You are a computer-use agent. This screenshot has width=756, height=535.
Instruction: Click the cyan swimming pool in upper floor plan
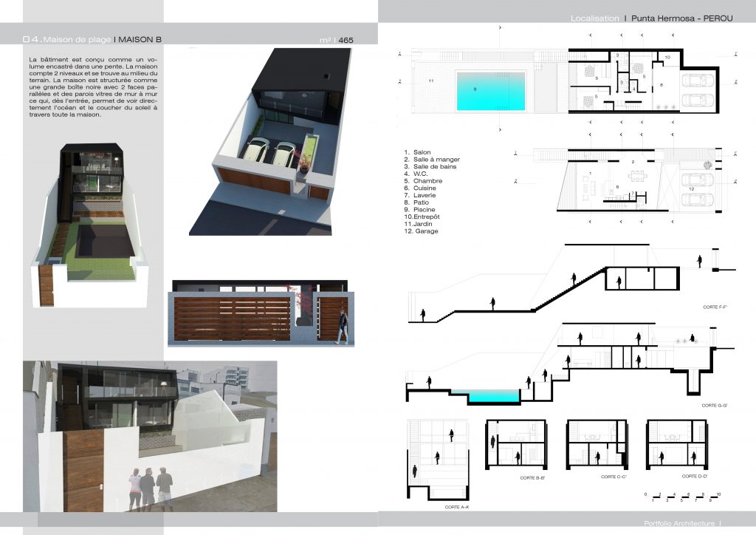tap(491, 89)
